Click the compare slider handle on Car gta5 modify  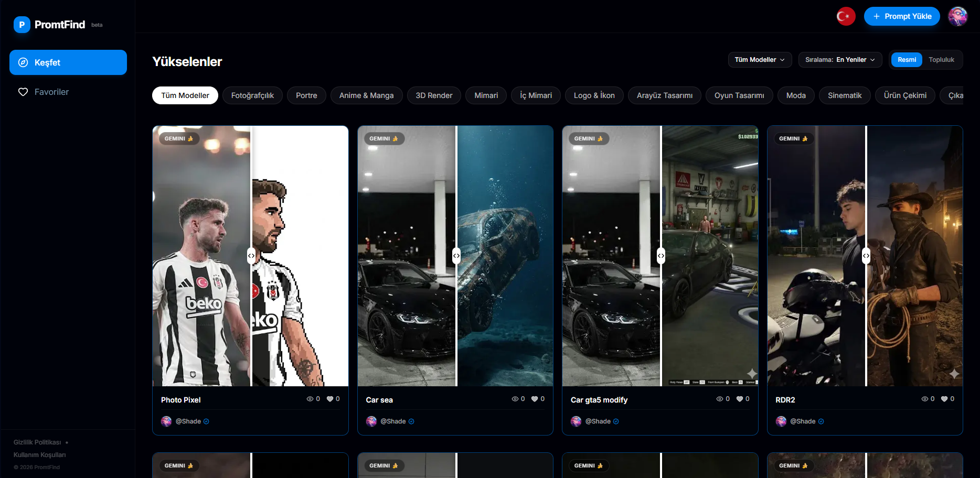(661, 256)
